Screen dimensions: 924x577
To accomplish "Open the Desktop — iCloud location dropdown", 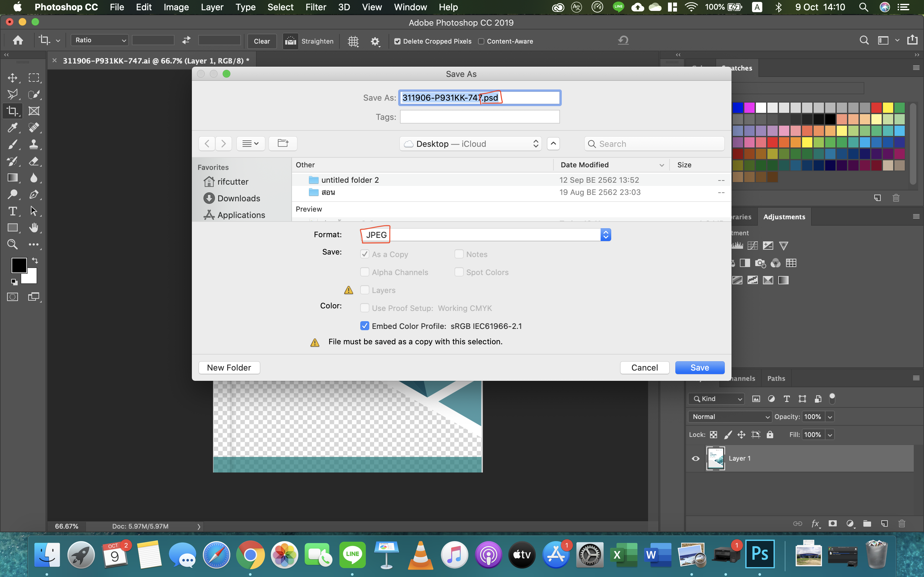I will click(x=470, y=144).
